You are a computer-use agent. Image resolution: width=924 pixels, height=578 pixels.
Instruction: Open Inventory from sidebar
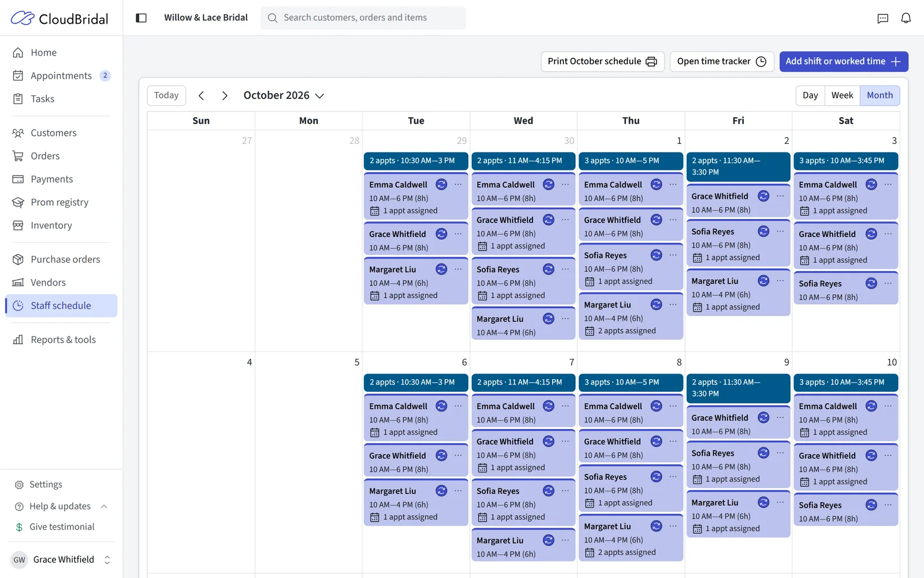click(x=61, y=225)
